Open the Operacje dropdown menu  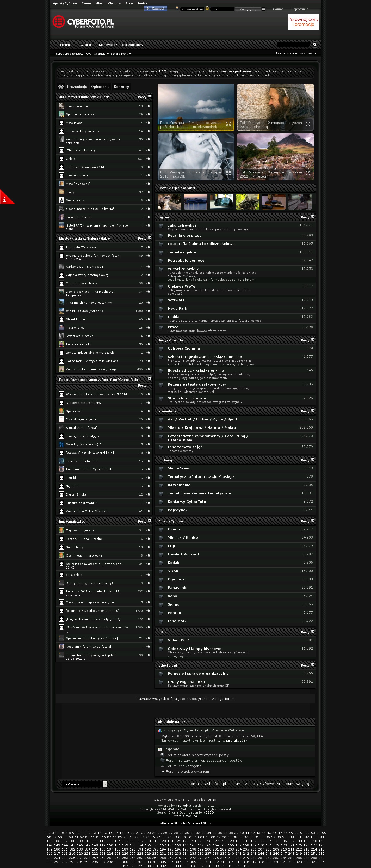(101, 54)
